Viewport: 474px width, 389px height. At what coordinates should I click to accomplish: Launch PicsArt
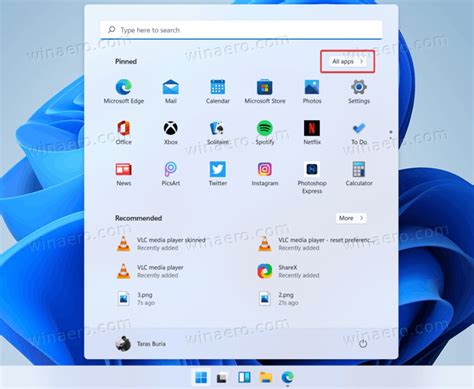pos(171,173)
